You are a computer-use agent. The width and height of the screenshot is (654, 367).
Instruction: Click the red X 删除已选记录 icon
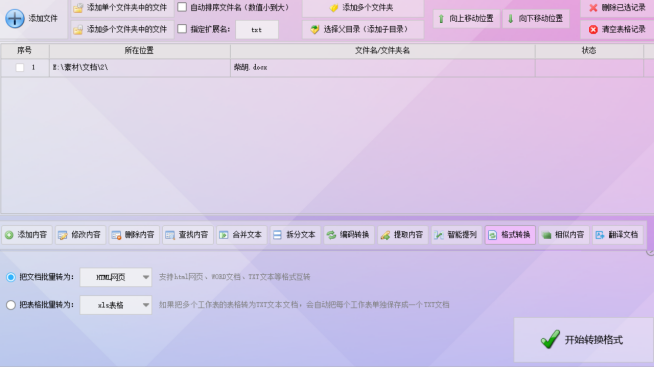[x=593, y=8]
